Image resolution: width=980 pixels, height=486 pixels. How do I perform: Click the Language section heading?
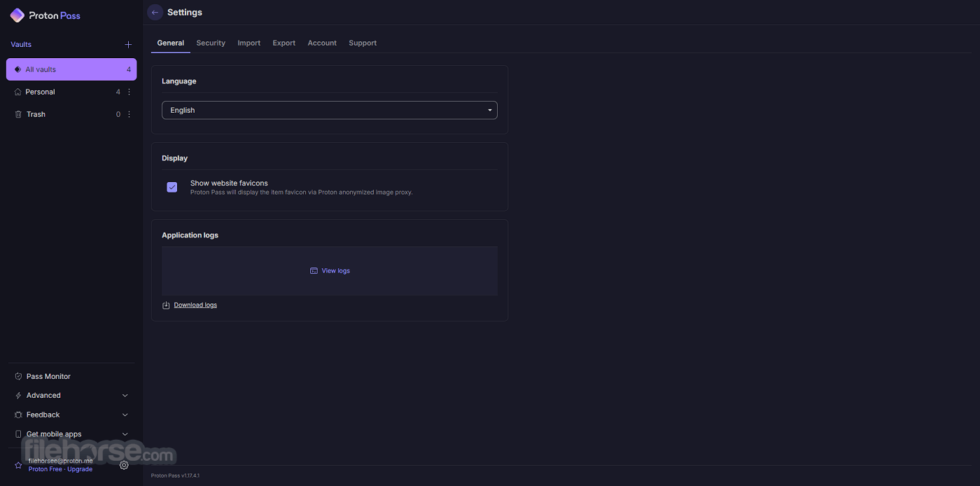179,81
